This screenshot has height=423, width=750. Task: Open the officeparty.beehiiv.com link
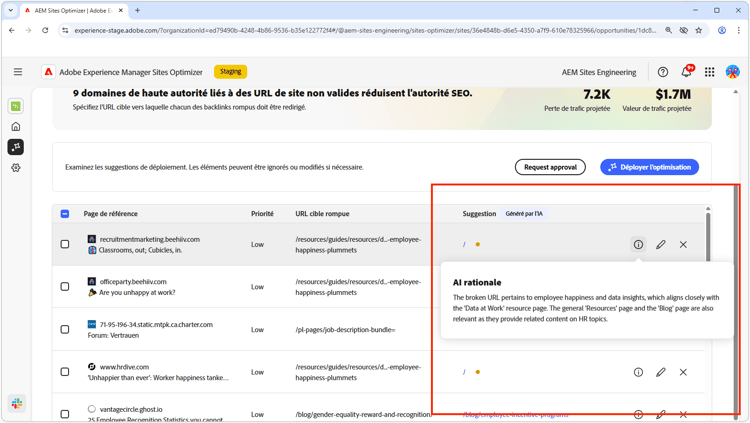[133, 282]
